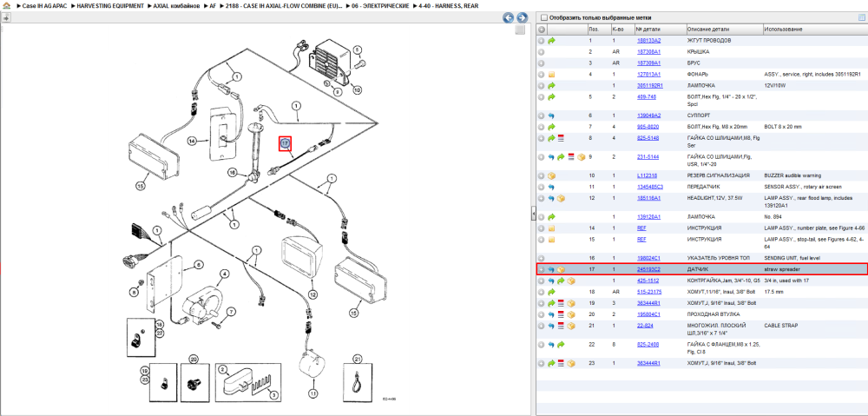The image size is (868, 416).
Task: Click blue arrow icon in row 21 (22-824)
Action: pyautogui.click(x=551, y=326)
